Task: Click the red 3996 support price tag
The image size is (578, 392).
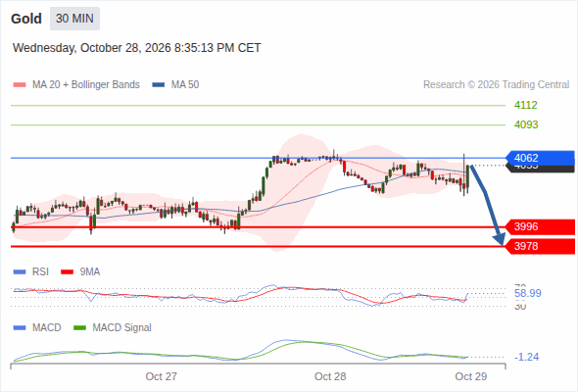Action: (x=540, y=226)
